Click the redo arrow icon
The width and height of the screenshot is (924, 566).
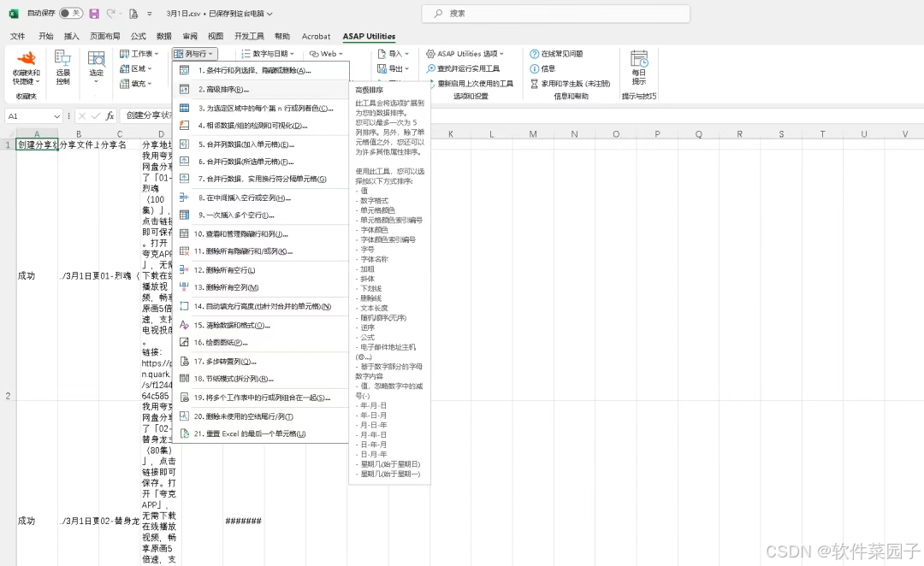[110, 13]
